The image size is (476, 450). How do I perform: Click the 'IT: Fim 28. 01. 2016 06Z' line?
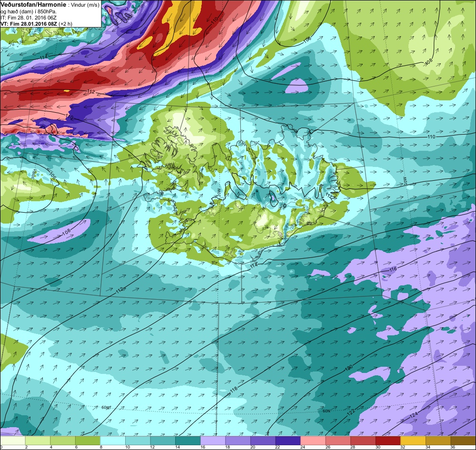click(x=29, y=18)
